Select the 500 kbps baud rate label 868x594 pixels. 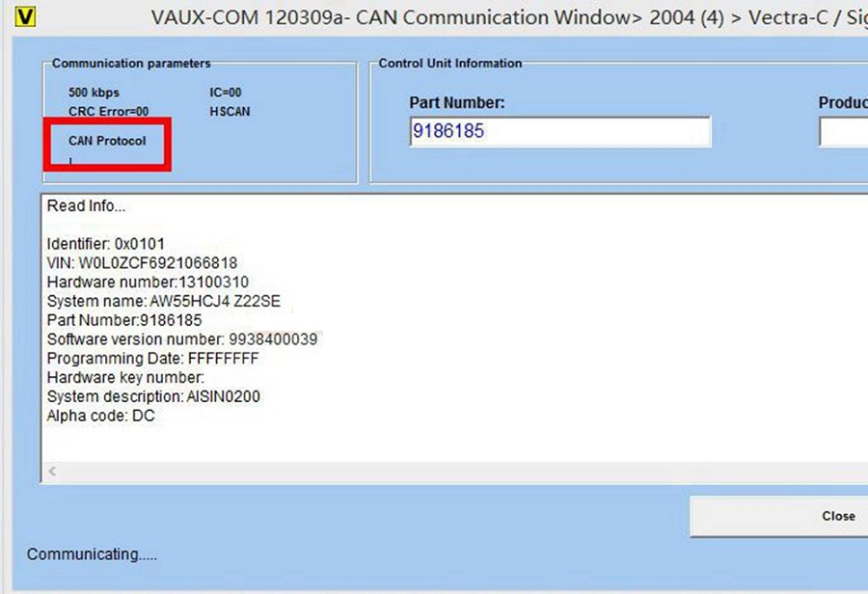pos(94,93)
